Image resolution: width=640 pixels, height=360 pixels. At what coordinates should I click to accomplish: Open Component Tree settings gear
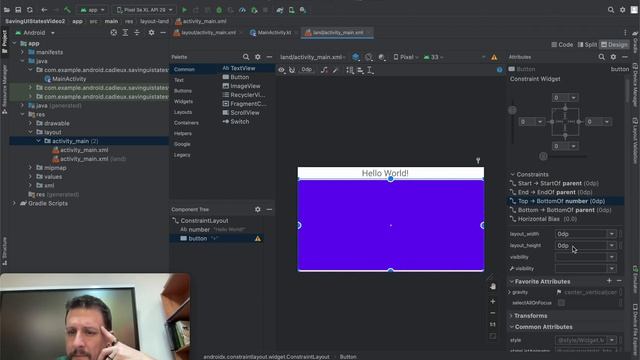pos(258,209)
